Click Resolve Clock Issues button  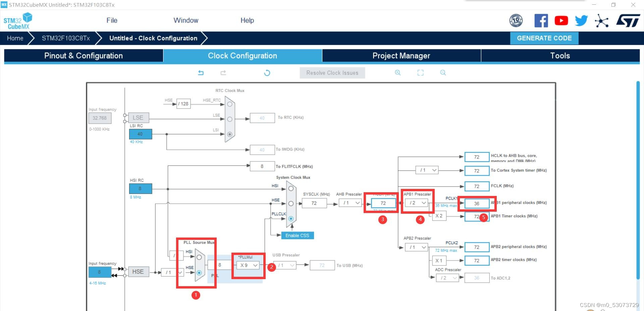click(332, 73)
